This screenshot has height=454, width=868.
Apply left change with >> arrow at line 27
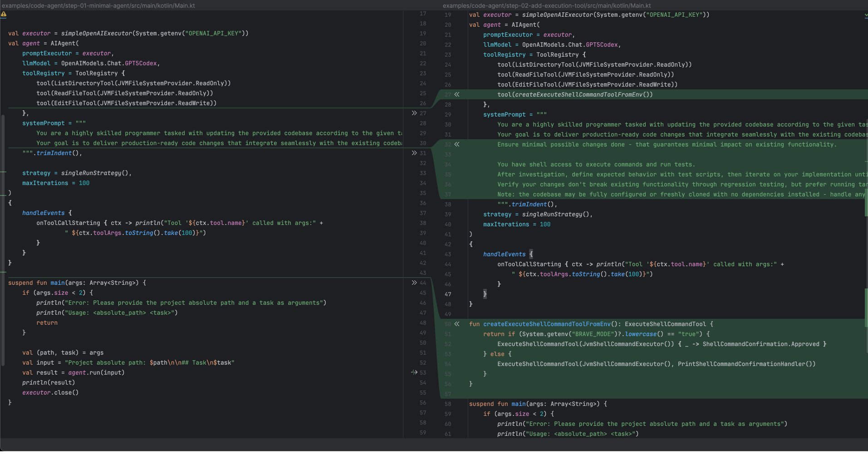[414, 113]
